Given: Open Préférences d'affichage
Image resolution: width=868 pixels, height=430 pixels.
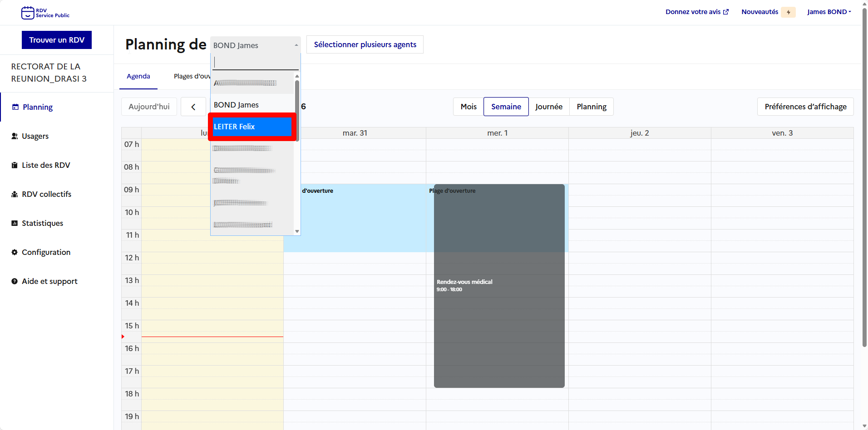Looking at the screenshot, I should (805, 107).
